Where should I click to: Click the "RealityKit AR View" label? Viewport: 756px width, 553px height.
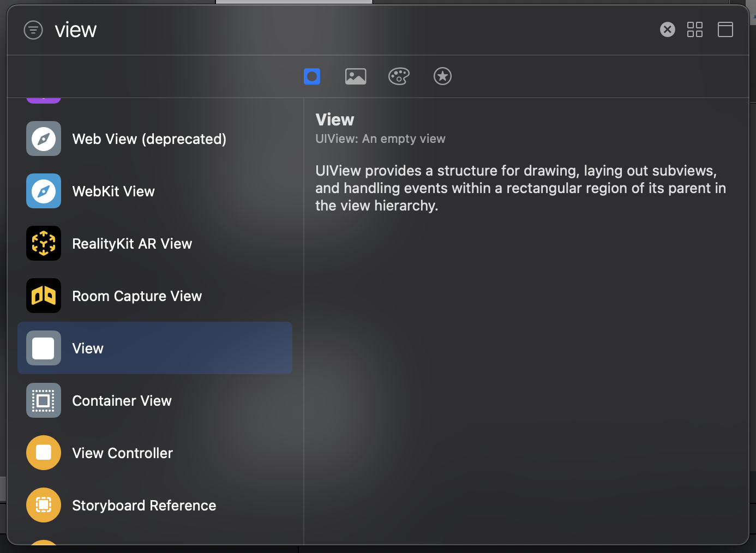tap(132, 244)
